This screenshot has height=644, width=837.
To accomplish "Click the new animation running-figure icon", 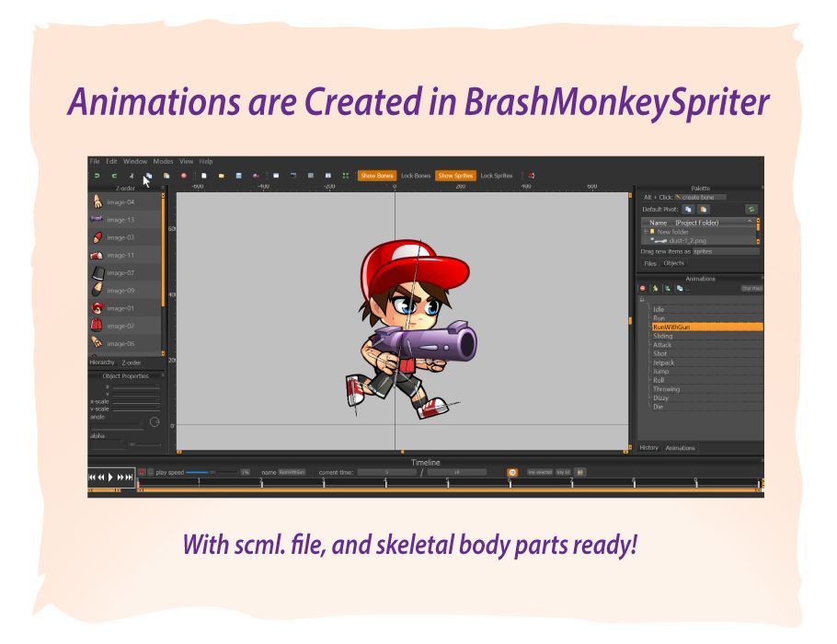I will point(655,288).
